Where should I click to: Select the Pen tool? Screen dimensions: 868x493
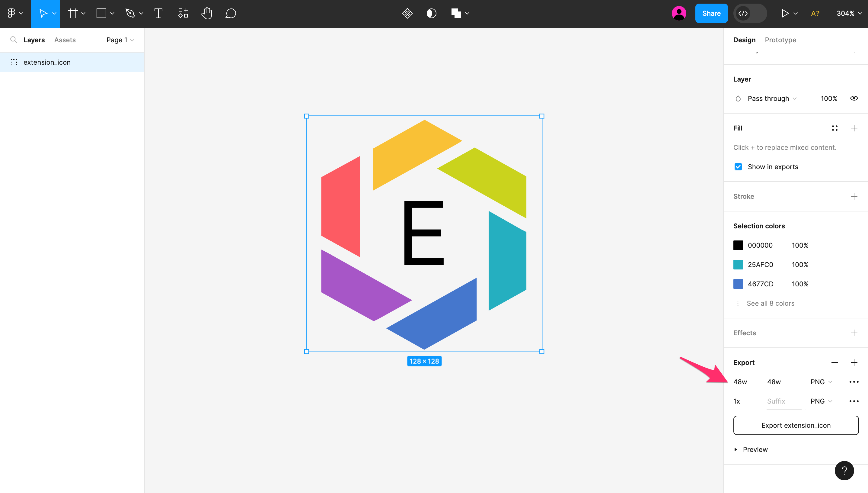[130, 14]
